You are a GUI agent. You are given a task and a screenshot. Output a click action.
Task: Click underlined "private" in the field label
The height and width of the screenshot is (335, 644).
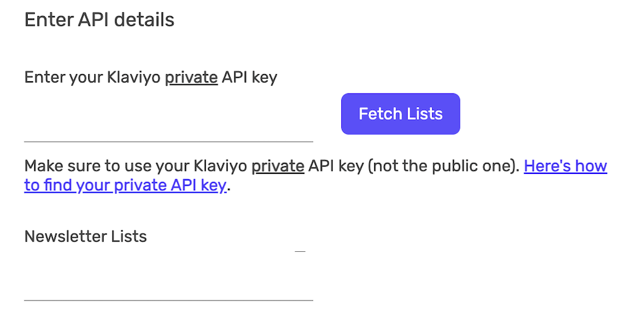coord(191,78)
